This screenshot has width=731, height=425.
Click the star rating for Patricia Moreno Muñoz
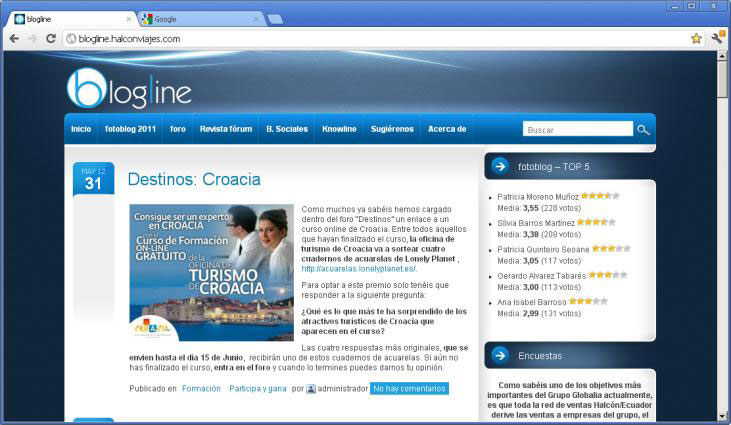coord(600,196)
